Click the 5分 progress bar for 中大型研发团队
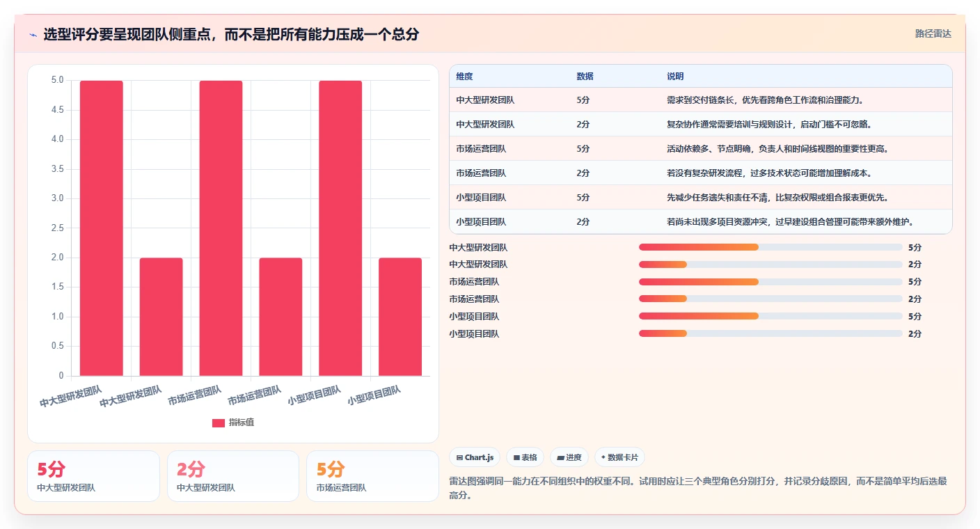This screenshot has height=529, width=980. (770, 247)
